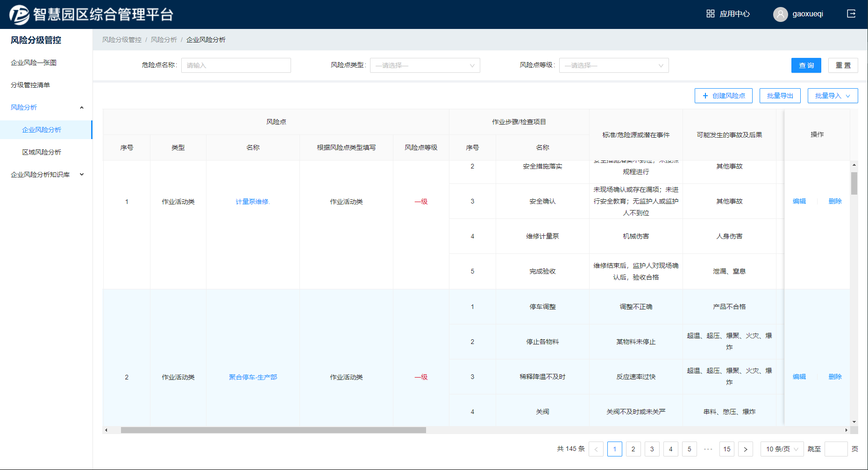Image resolution: width=868 pixels, height=470 pixels.
Task: Open the 风险点类型 dropdown
Action: [x=425, y=65]
